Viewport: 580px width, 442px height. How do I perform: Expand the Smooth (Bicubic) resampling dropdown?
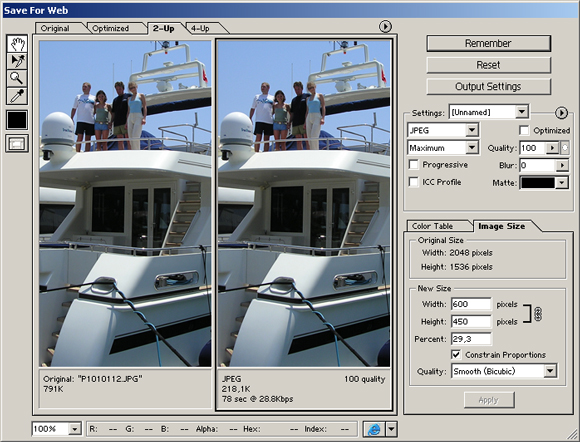[504, 371]
